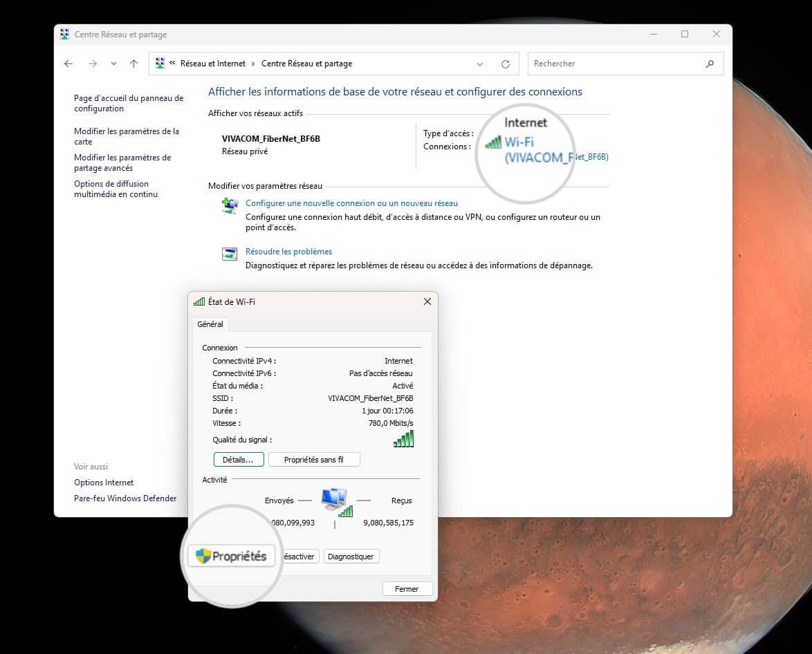Image resolution: width=812 pixels, height=654 pixels.
Task: Click the control panel icon in address bar
Action: click(x=160, y=63)
